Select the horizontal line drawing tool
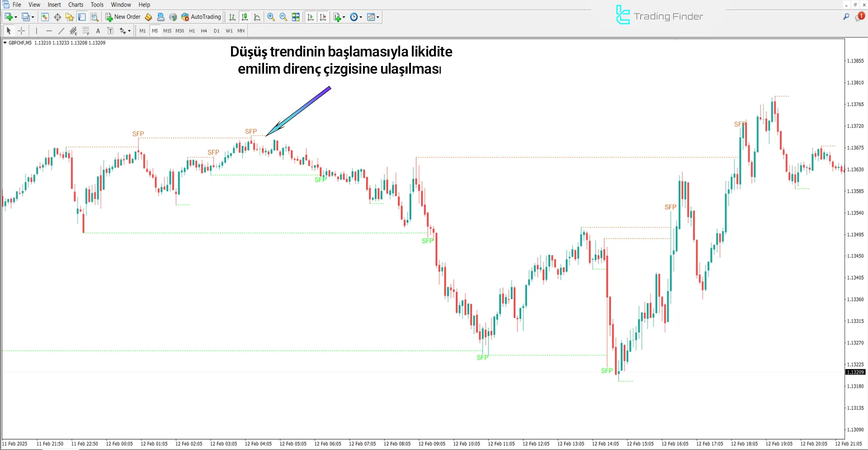 (49, 30)
